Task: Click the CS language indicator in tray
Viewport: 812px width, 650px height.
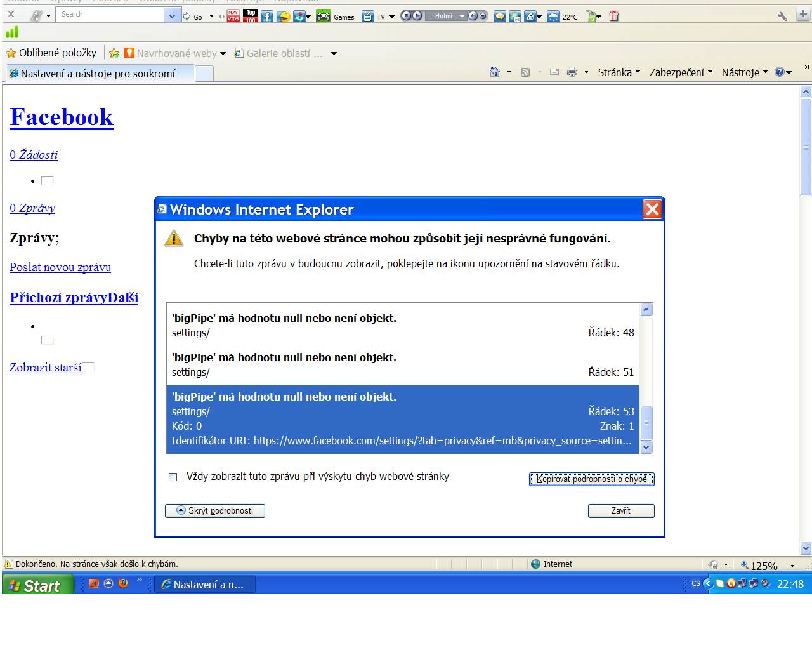Action: tap(696, 583)
